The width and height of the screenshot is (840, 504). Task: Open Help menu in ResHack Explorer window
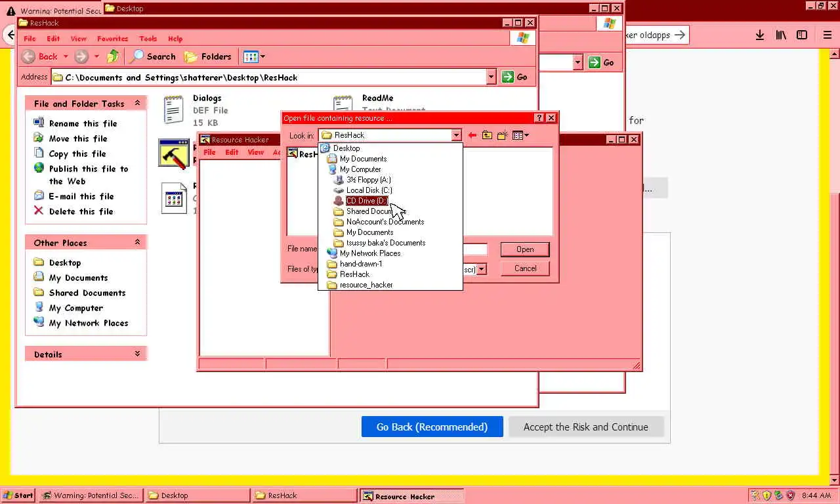point(175,39)
